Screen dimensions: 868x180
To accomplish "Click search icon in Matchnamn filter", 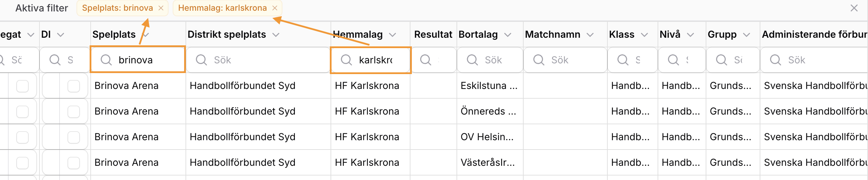I will [539, 60].
